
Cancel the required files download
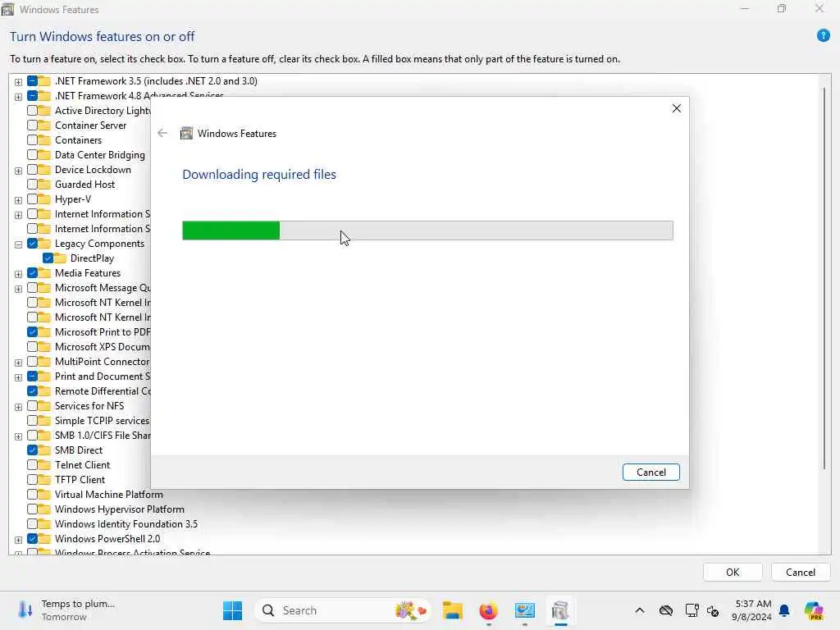651,472
